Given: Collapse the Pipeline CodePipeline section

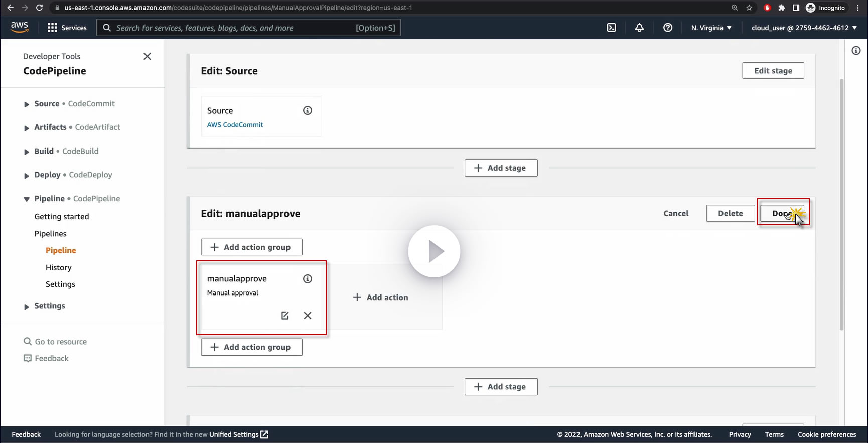Looking at the screenshot, I should 27,199.
